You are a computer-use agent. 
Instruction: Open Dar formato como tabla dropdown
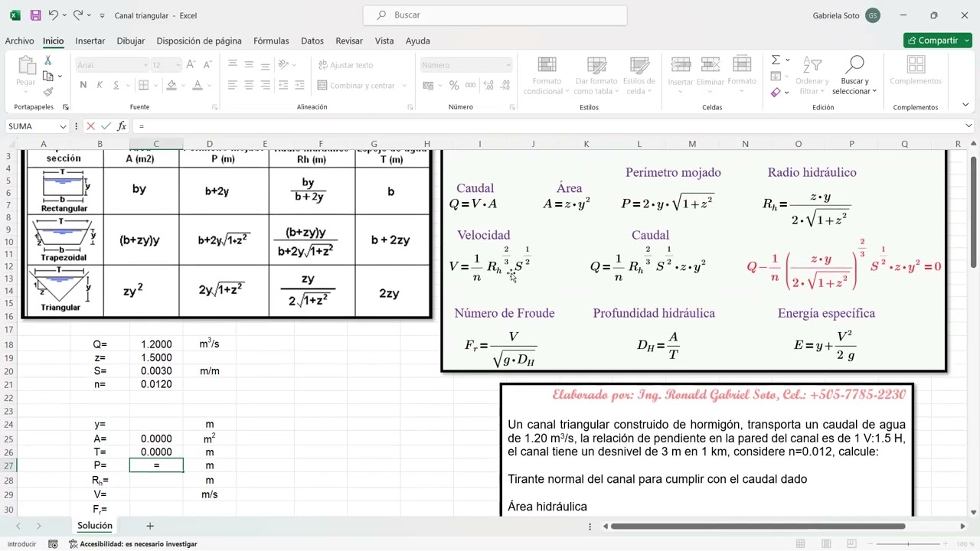596,75
